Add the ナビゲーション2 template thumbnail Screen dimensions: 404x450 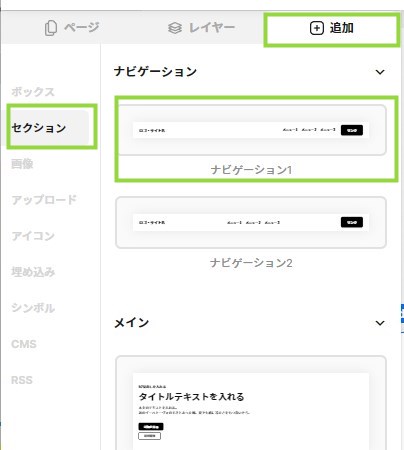coord(251,222)
